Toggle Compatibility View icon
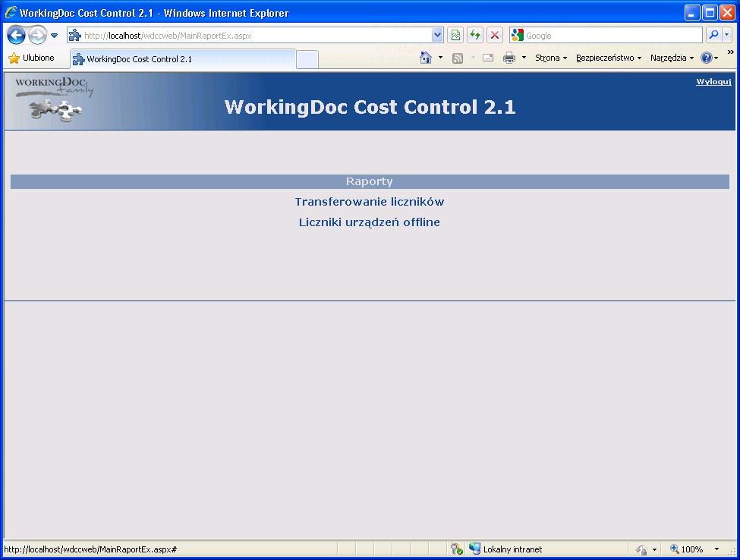This screenshot has width=740, height=560. click(x=455, y=36)
